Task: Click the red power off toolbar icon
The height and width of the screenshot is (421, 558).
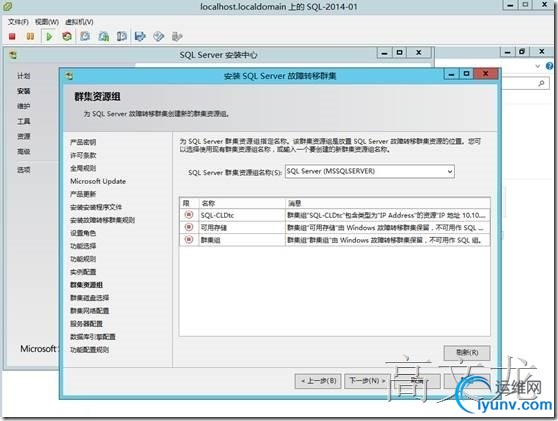Action: 12,36
